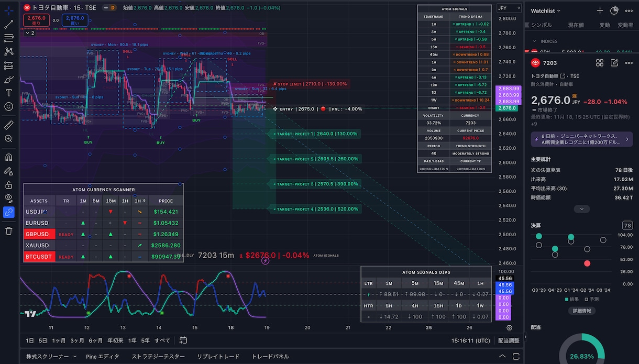Expand more key stats chevron
Screen dimensions: 639x364
[582, 208]
